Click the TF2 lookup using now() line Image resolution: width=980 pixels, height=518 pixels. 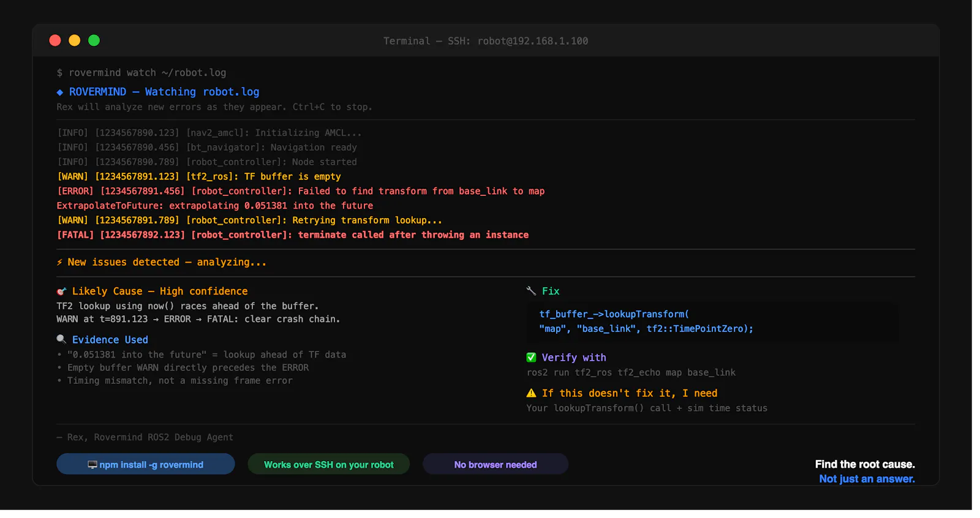187,306
